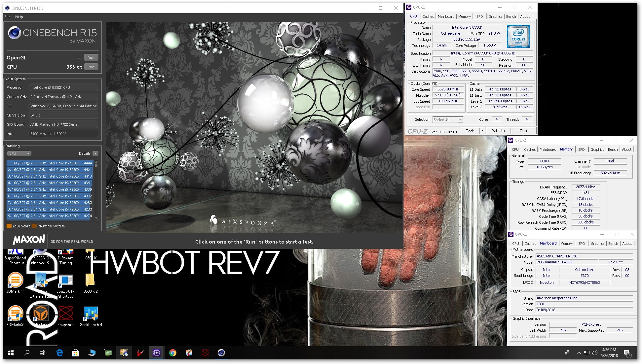Click the ranking list scrollbar up arrow

(x=96, y=162)
